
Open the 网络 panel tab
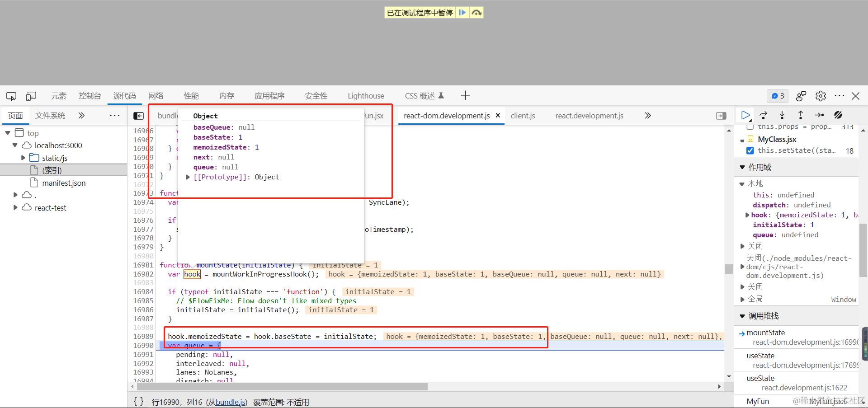156,96
